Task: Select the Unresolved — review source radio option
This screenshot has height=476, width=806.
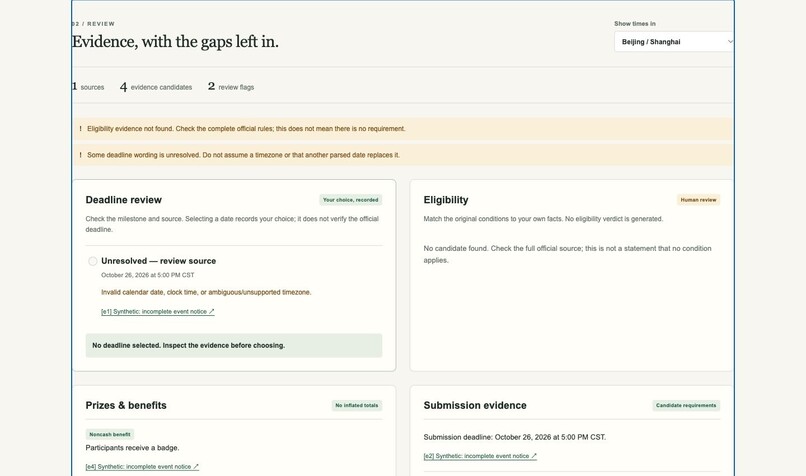Action: 93,261
